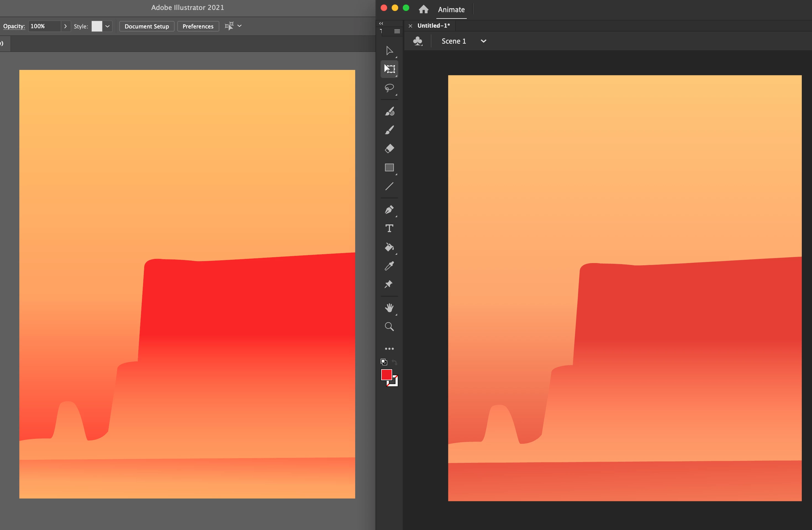812x530 pixels.
Task: Activate the Pen tool
Action: tap(389, 209)
